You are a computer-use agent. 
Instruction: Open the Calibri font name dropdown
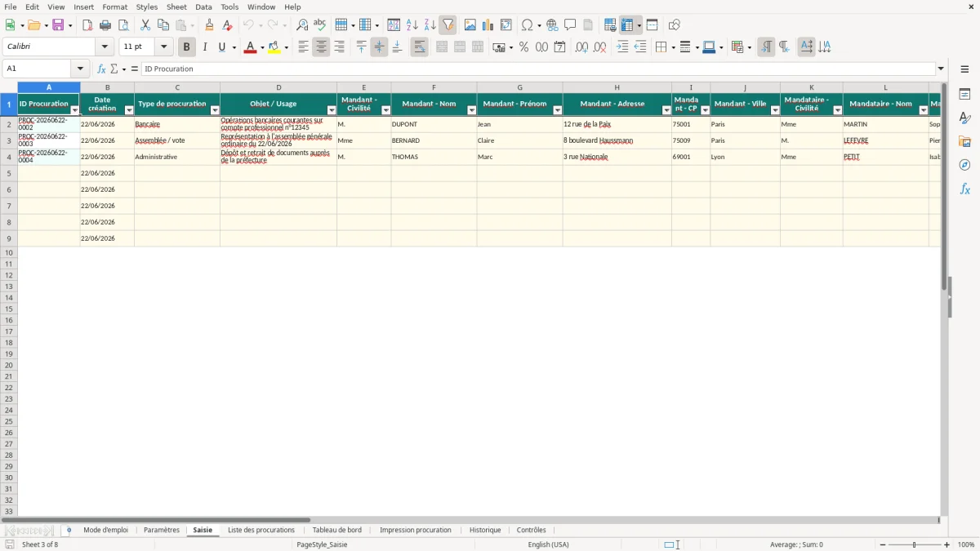point(105,47)
